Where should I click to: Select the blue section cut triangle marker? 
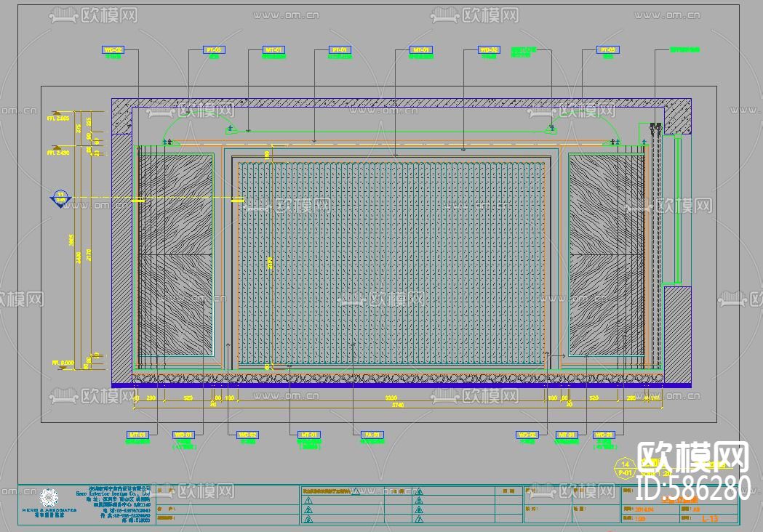61,199
